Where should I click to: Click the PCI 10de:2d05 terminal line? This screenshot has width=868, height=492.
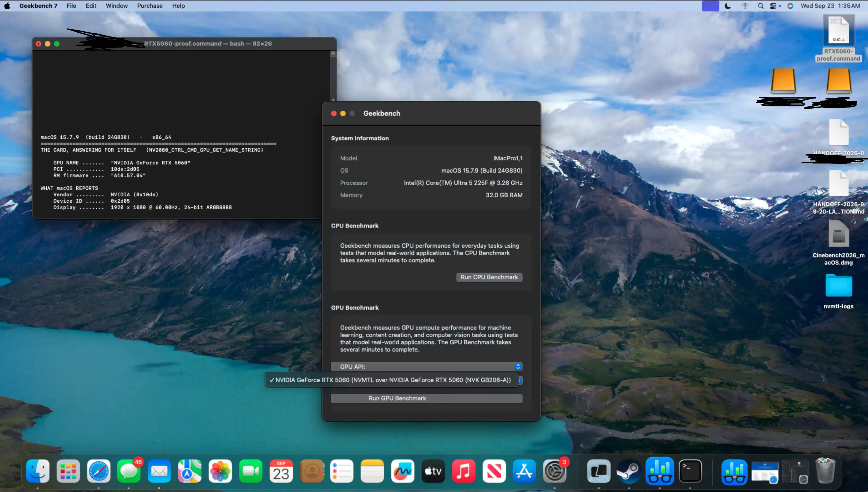[x=96, y=169]
